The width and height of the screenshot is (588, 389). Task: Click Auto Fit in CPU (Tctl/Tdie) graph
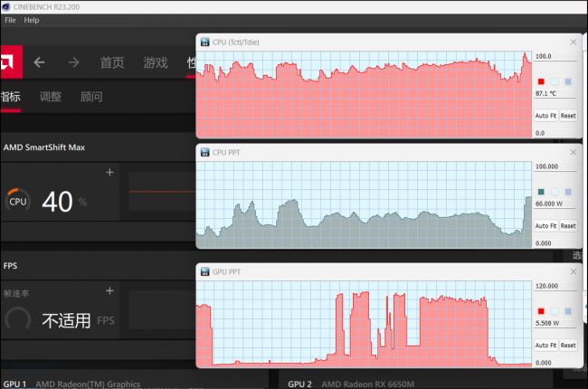(546, 116)
